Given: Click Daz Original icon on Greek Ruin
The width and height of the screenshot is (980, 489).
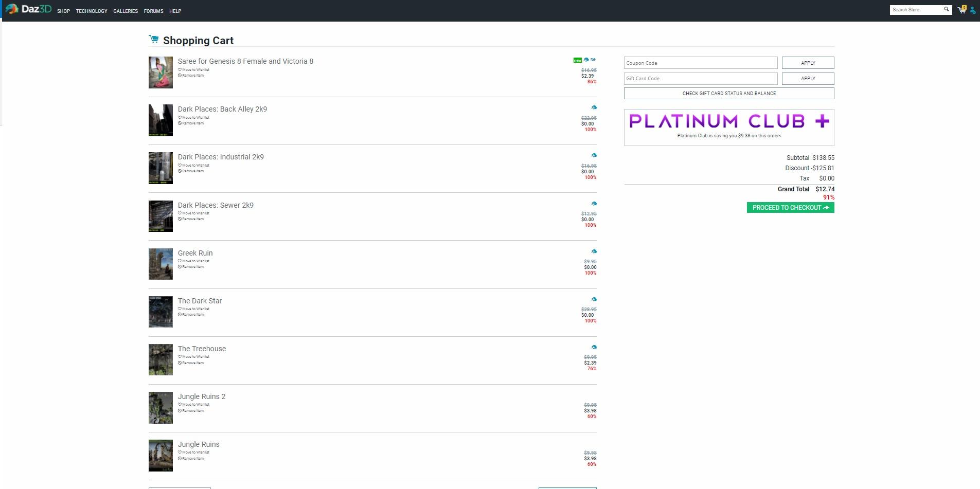Looking at the screenshot, I should 594,251.
